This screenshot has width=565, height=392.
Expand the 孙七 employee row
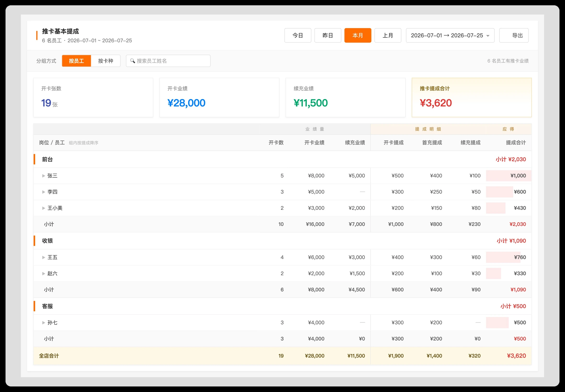click(x=44, y=323)
